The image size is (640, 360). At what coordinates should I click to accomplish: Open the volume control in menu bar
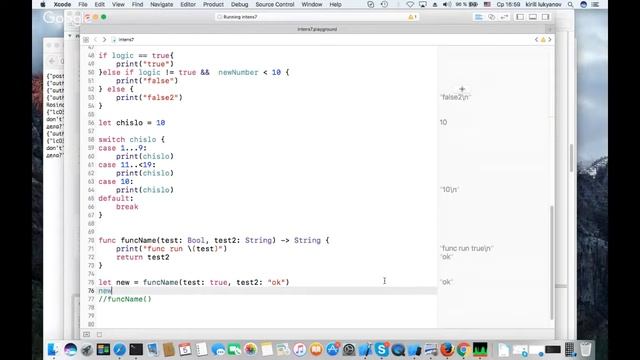tap(447, 4)
